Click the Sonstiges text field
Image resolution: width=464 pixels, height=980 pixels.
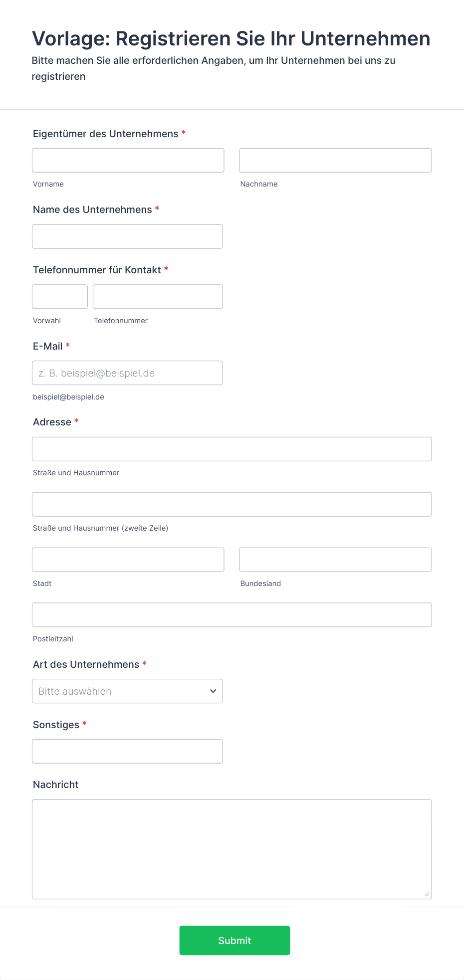coord(127,751)
